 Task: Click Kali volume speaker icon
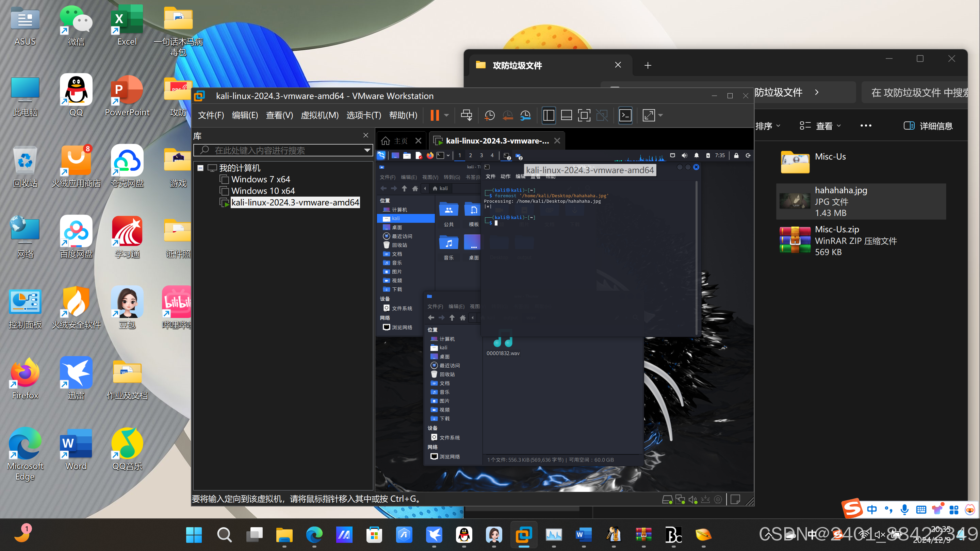pyautogui.click(x=684, y=155)
